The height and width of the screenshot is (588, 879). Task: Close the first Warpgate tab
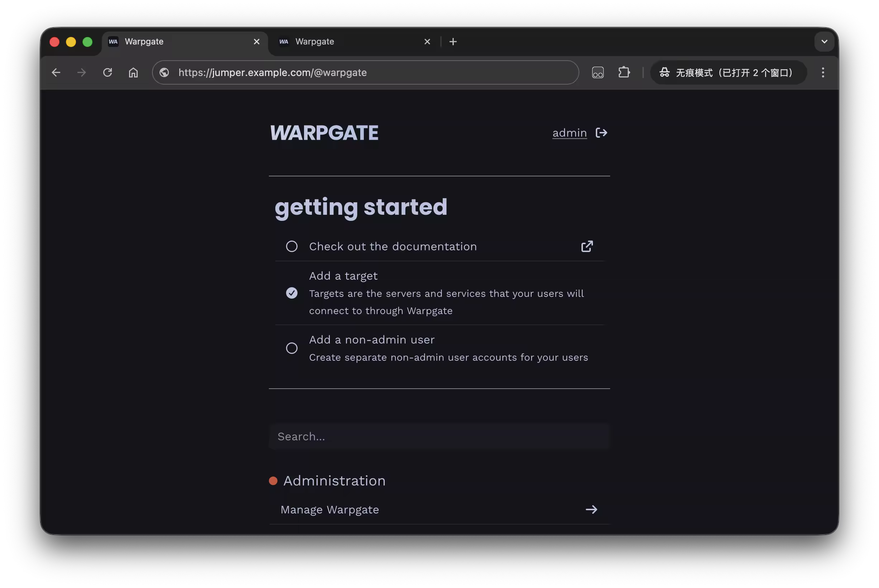pyautogui.click(x=256, y=42)
